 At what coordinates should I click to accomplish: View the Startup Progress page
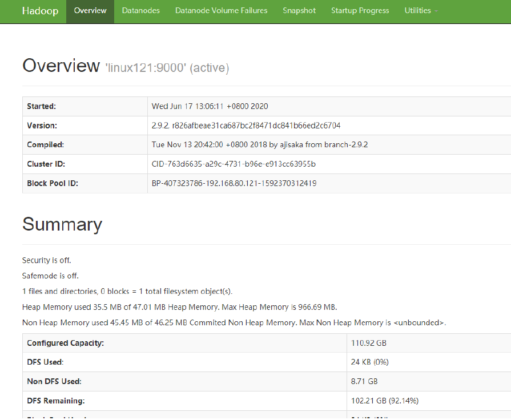[x=360, y=11]
